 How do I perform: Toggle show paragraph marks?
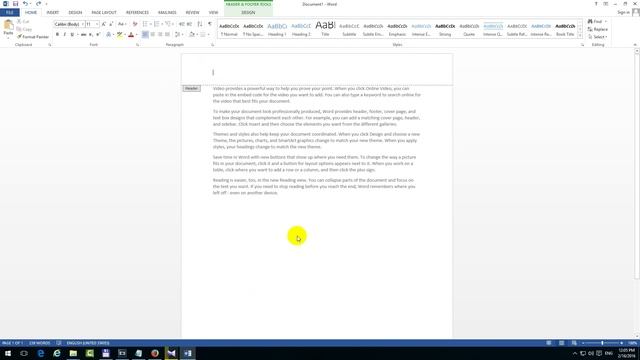[x=210, y=24]
